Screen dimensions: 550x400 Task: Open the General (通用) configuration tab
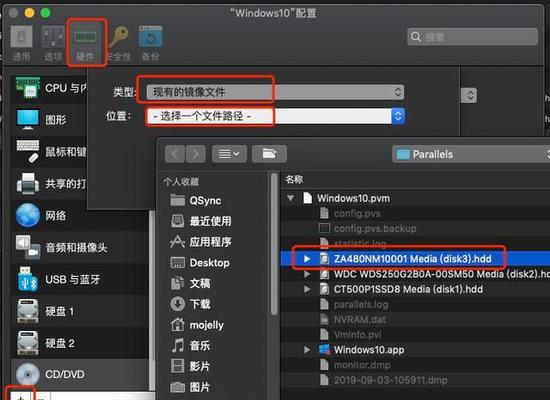coord(21,44)
